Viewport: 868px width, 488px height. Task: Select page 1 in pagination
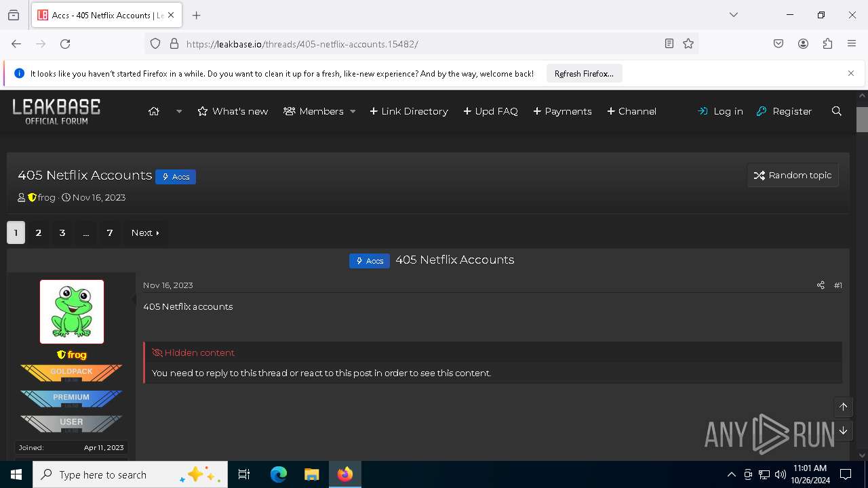click(x=16, y=232)
